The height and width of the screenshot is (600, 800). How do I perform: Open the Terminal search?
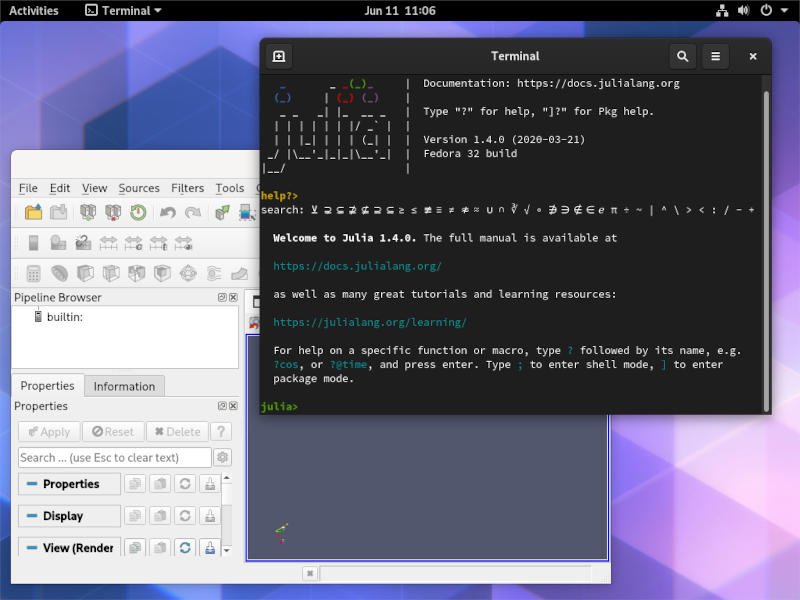683,56
